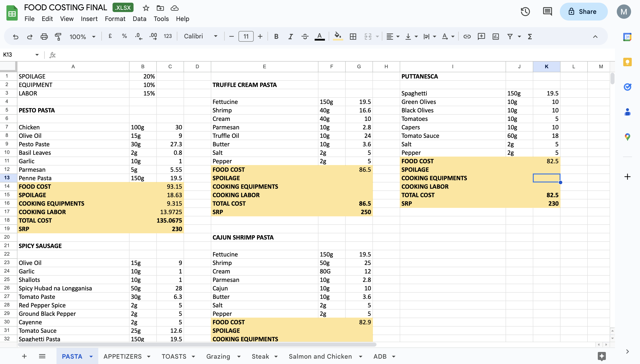Open Google Keep in side panel
The width and height of the screenshot is (640, 364).
click(627, 62)
